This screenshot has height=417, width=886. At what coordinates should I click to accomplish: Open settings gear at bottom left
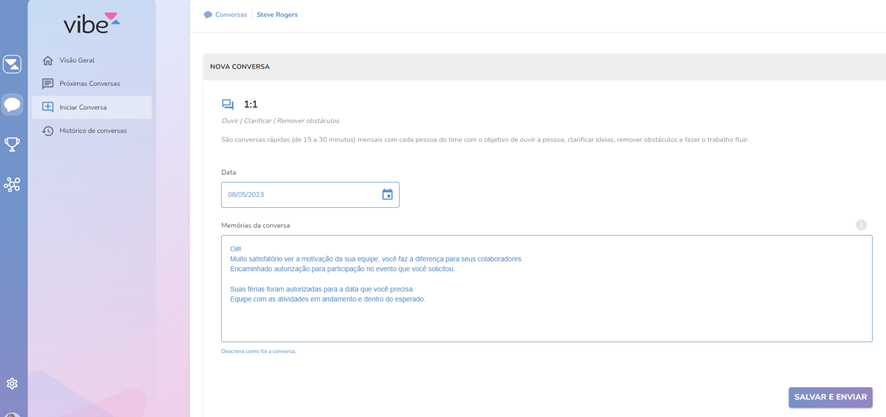(12, 383)
